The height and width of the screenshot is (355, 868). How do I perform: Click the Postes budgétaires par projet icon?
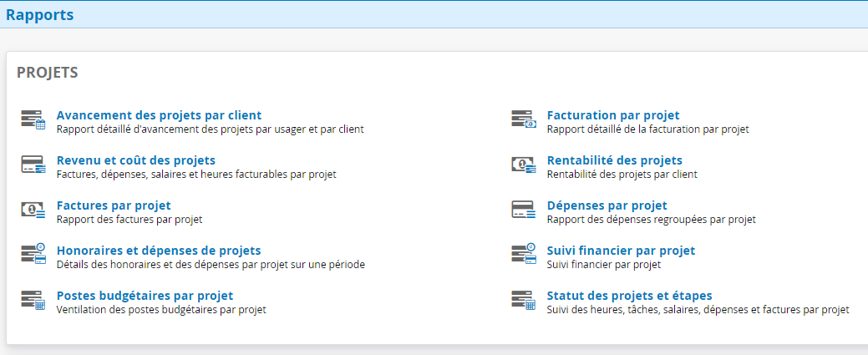point(33,300)
